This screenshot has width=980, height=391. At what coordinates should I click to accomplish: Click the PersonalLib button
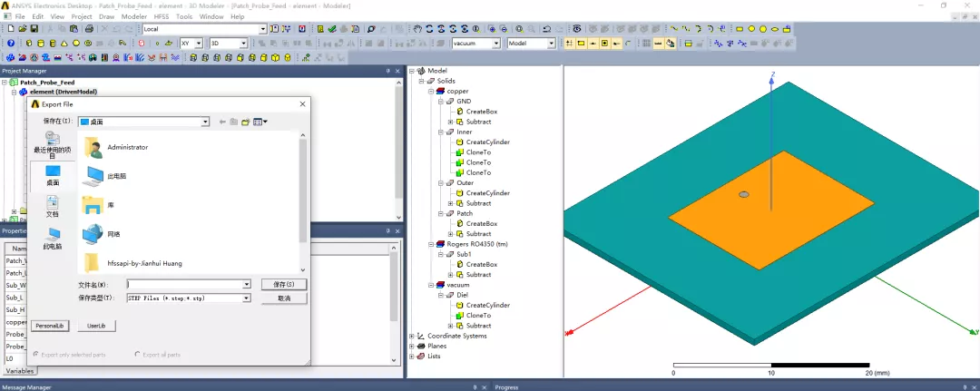tap(49, 326)
